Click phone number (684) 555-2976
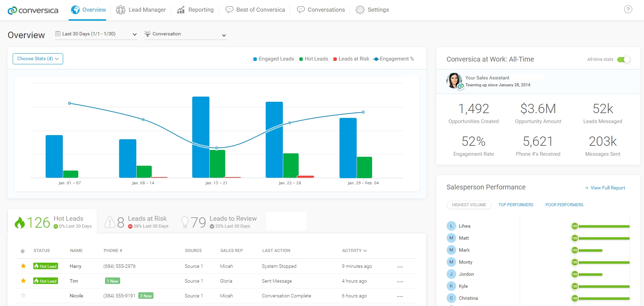The image size is (644, 306). [119, 266]
